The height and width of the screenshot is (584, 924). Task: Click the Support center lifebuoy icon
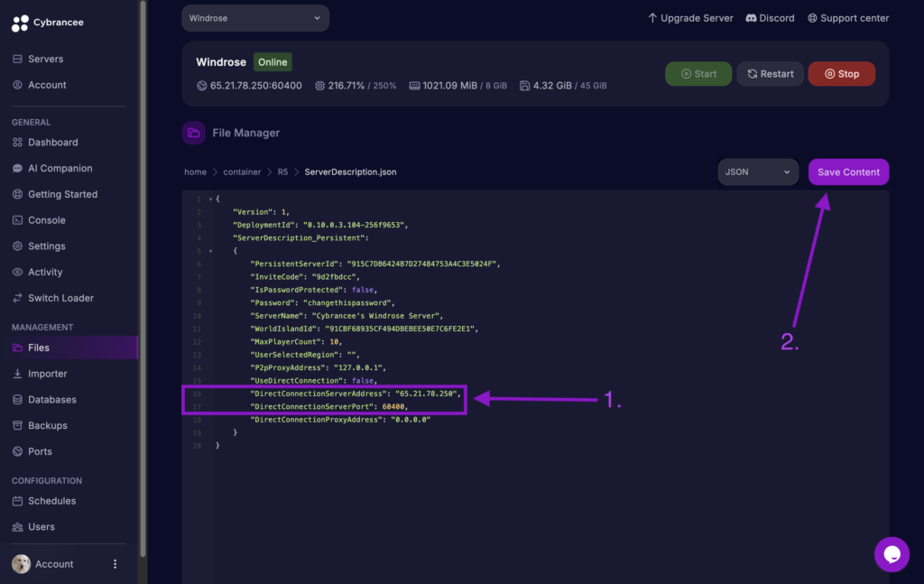pyautogui.click(x=815, y=17)
